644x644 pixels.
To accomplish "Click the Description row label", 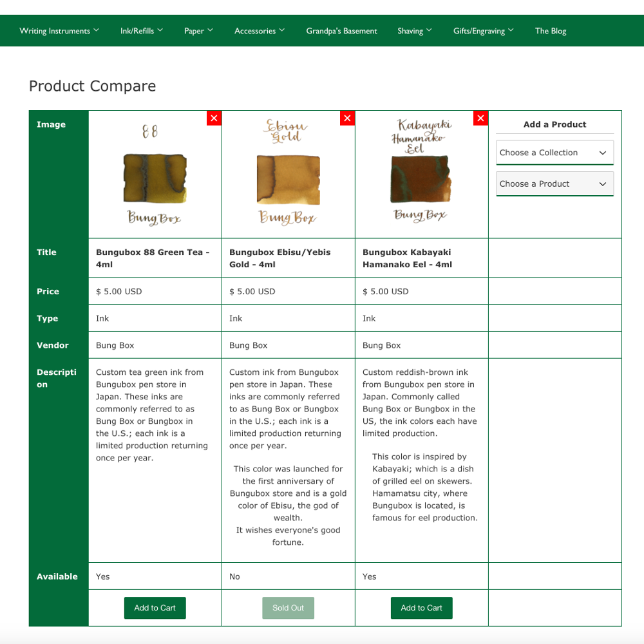I will click(56, 378).
